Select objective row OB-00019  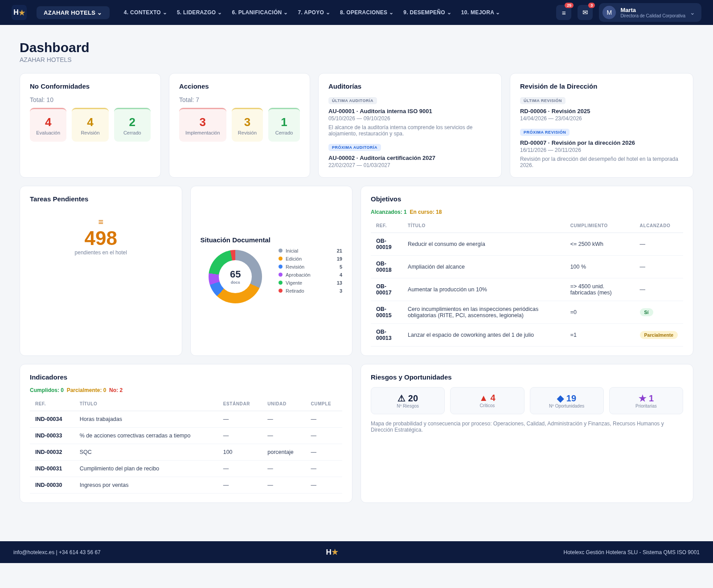[527, 244]
